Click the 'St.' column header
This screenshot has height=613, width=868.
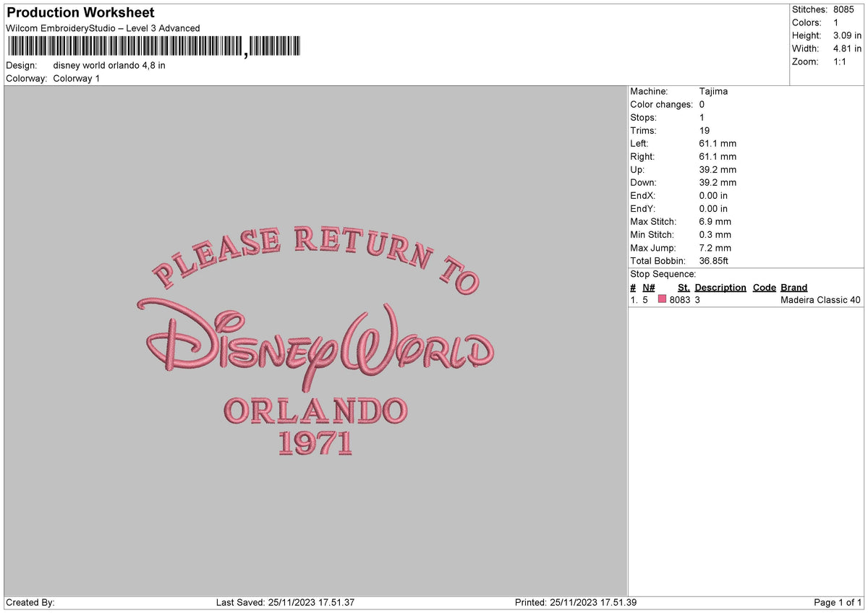click(x=684, y=287)
